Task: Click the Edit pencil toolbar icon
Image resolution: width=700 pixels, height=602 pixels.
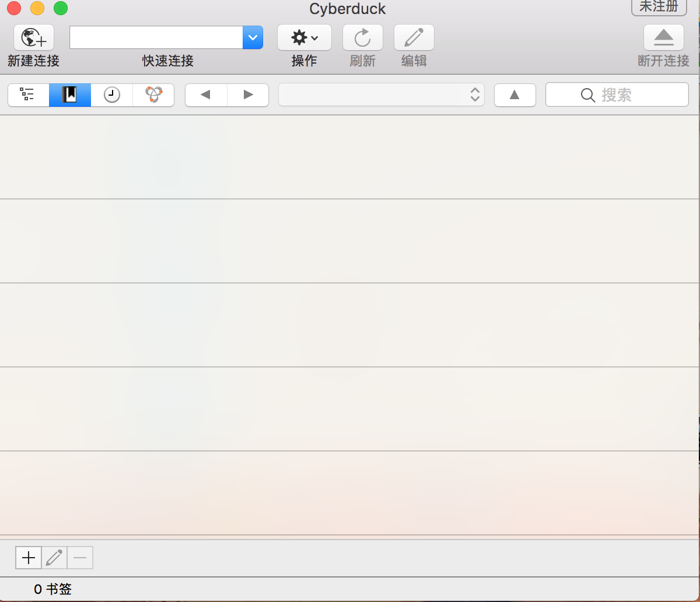Action: (414, 38)
